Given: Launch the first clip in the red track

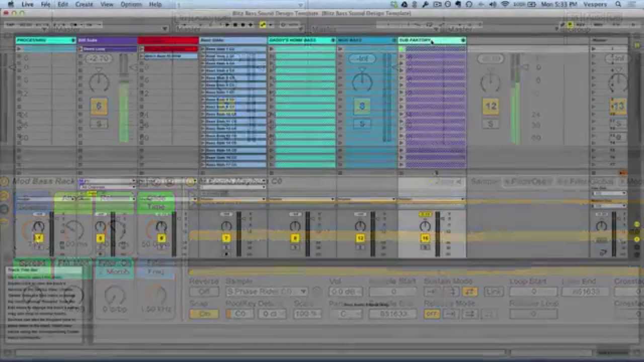Looking at the screenshot, I should tap(142, 49).
